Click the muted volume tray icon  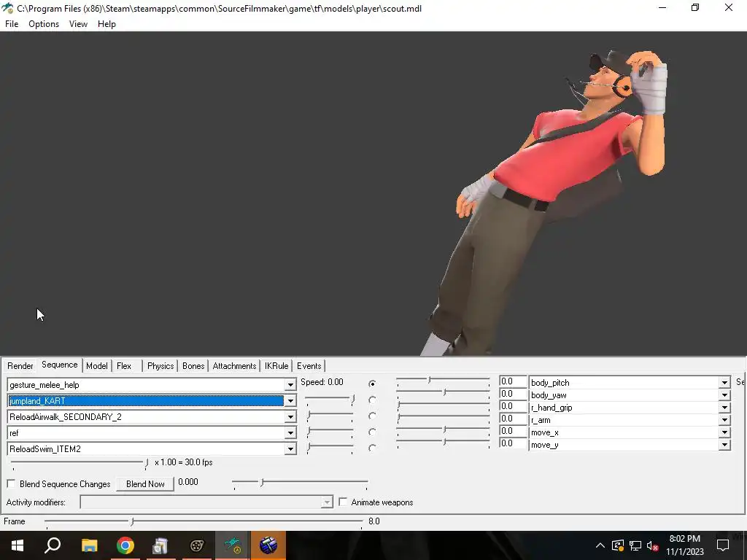653,545
